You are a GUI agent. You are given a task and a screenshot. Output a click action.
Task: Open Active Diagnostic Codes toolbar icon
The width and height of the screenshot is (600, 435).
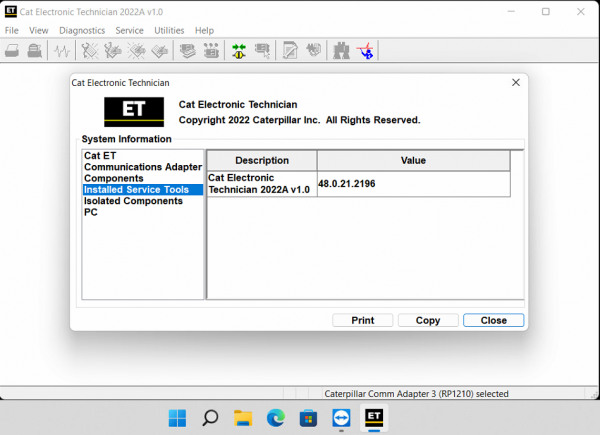click(90, 51)
